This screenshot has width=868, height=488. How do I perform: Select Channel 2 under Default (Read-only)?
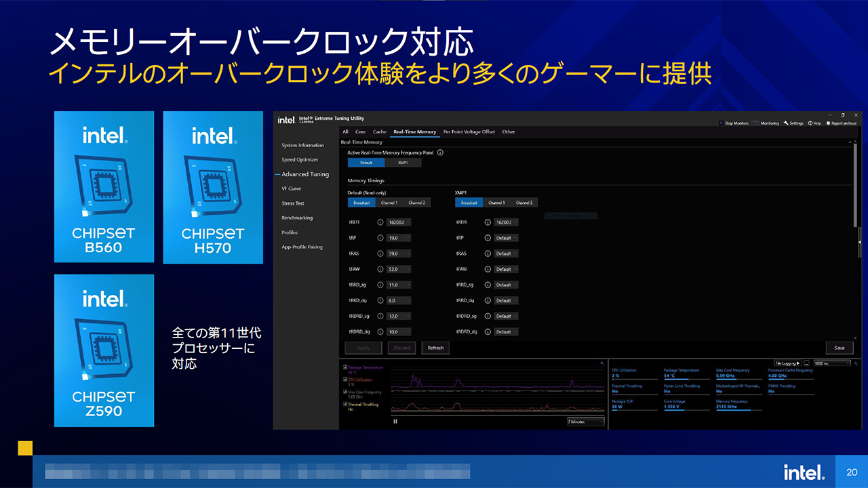click(x=416, y=203)
